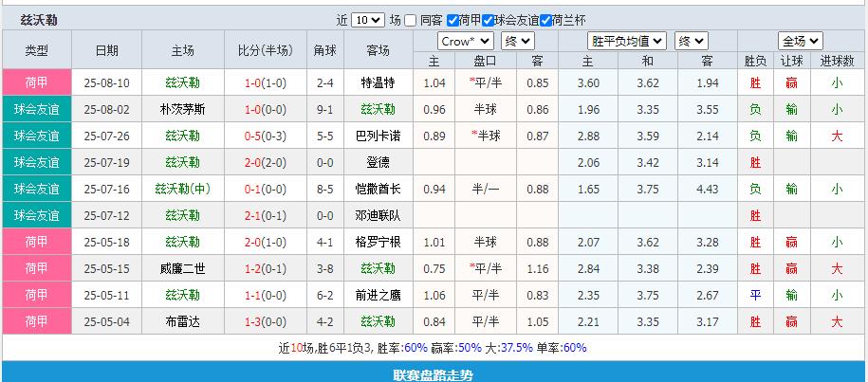868x382 pixels.
Task: Toggle the 球会友谊 filter checkbox
Action: (x=488, y=20)
